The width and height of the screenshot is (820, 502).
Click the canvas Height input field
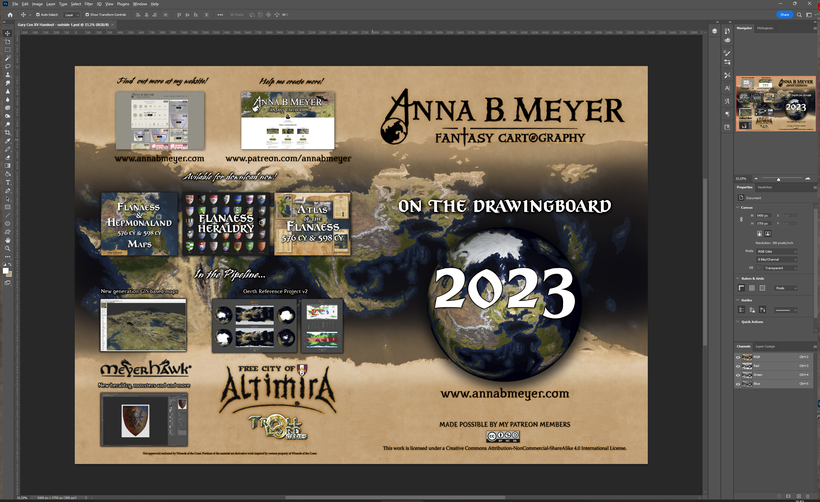(764, 223)
